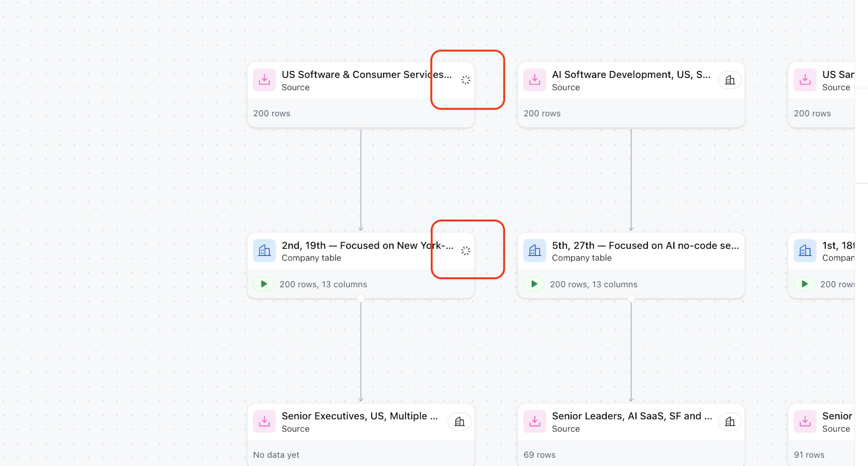The width and height of the screenshot is (868, 466).
Task: Run the '5th, 27th' company table with play button
Action: coord(534,284)
